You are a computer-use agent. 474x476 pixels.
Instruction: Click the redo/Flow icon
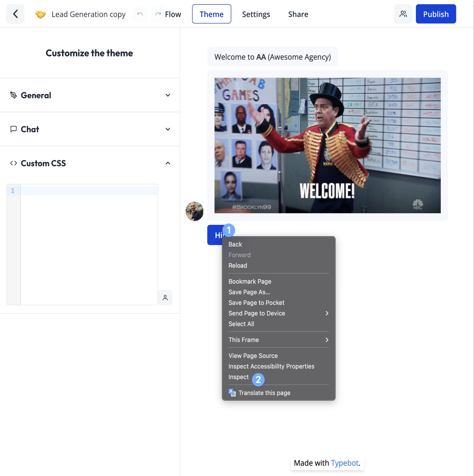pyautogui.click(x=157, y=14)
